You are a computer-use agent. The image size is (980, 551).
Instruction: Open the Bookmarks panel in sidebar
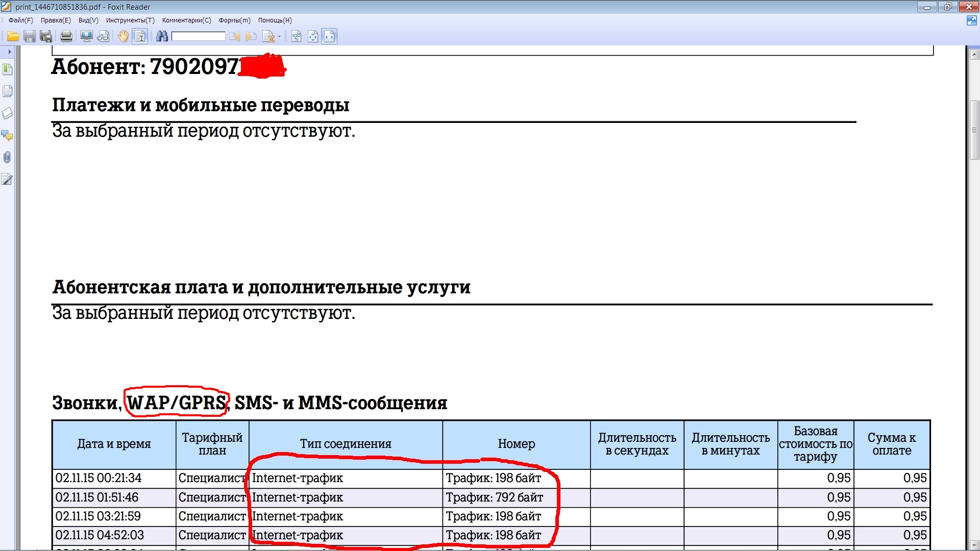point(7,69)
